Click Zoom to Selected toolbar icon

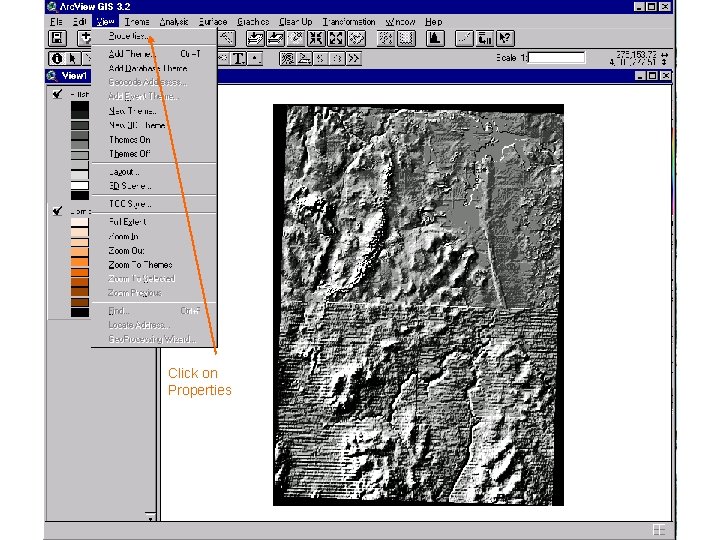point(296,38)
